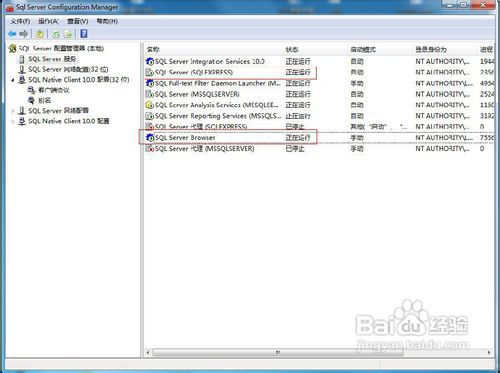Select the SQL Server (MSSQLSERVER) service name
The image size is (500, 373).
pyautogui.click(x=197, y=94)
